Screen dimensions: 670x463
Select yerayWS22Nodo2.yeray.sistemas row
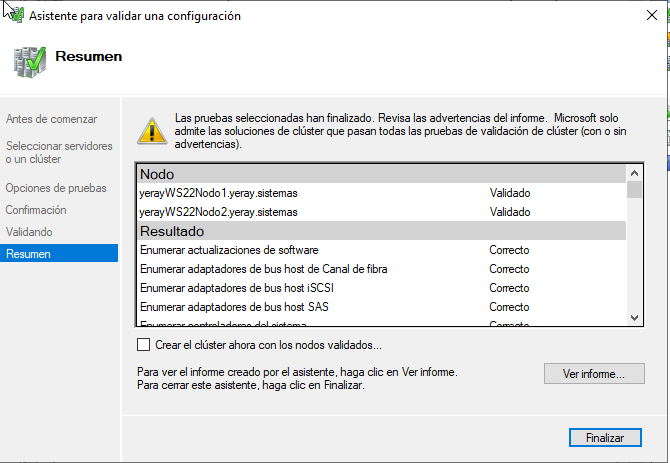coord(382,212)
